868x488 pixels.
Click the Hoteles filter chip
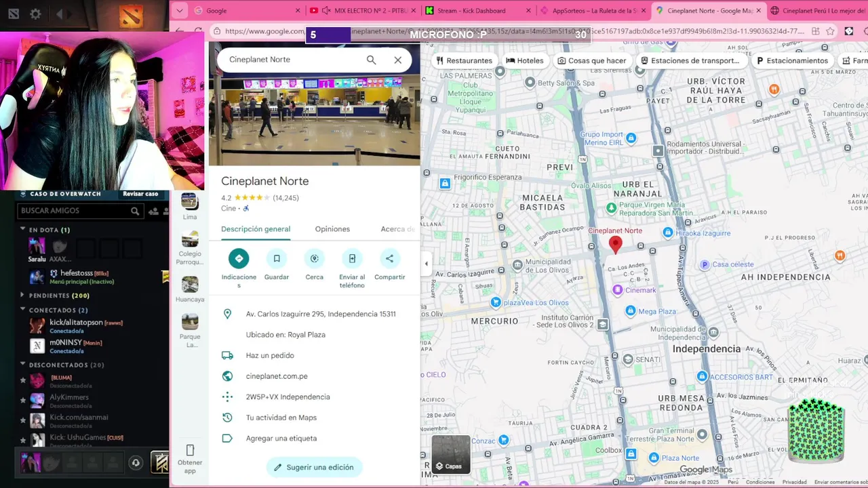coord(525,60)
